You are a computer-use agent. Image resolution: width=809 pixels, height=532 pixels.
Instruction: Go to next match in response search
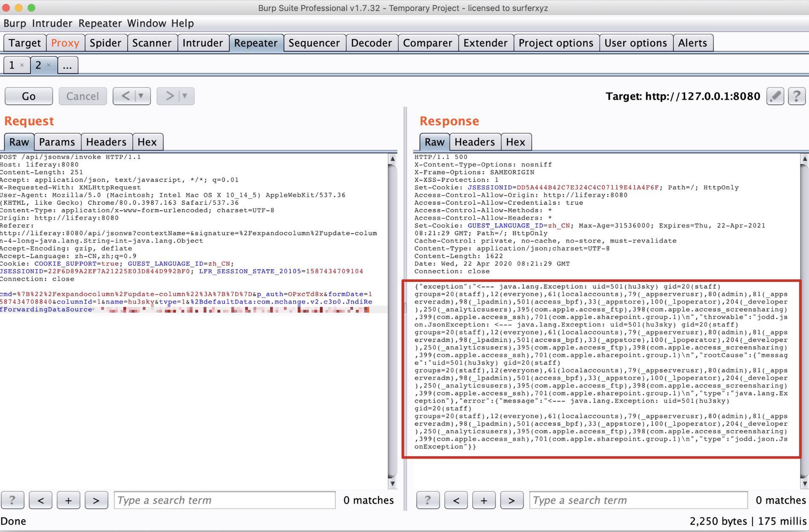(512, 500)
